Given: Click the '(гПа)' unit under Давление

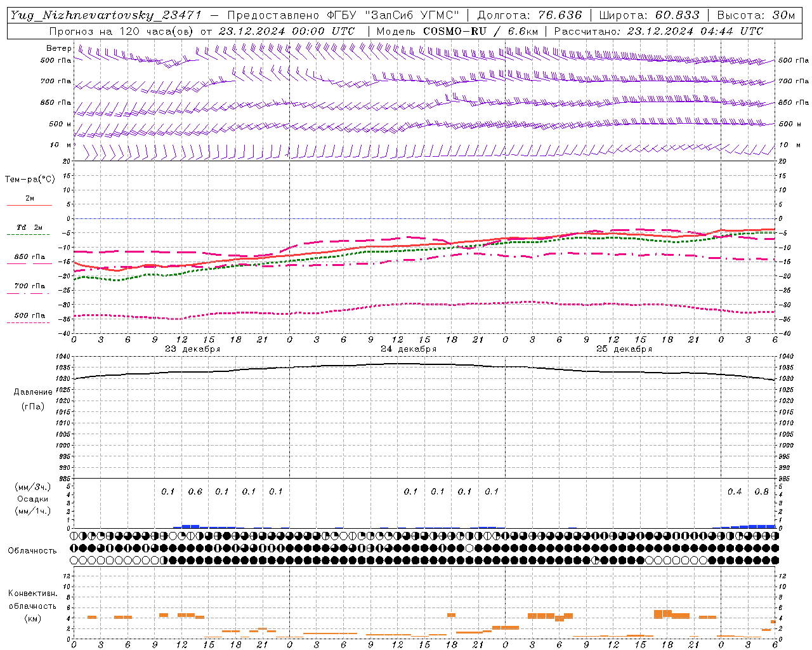Looking at the screenshot, I should pos(33,406).
